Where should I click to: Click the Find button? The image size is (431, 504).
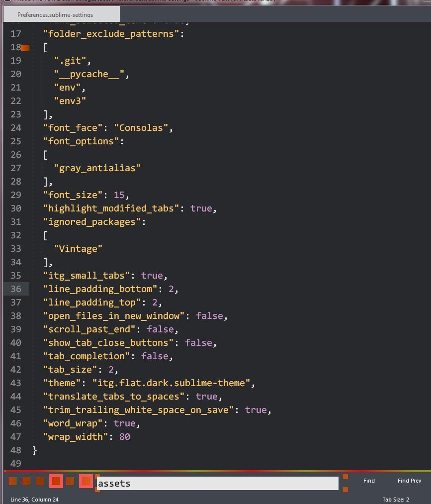point(369,481)
